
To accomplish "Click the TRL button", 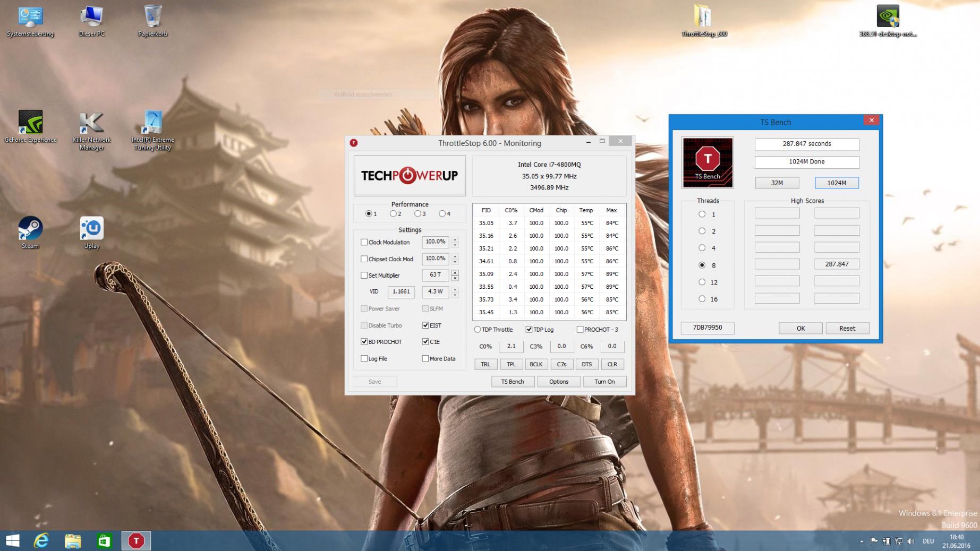I will (485, 364).
